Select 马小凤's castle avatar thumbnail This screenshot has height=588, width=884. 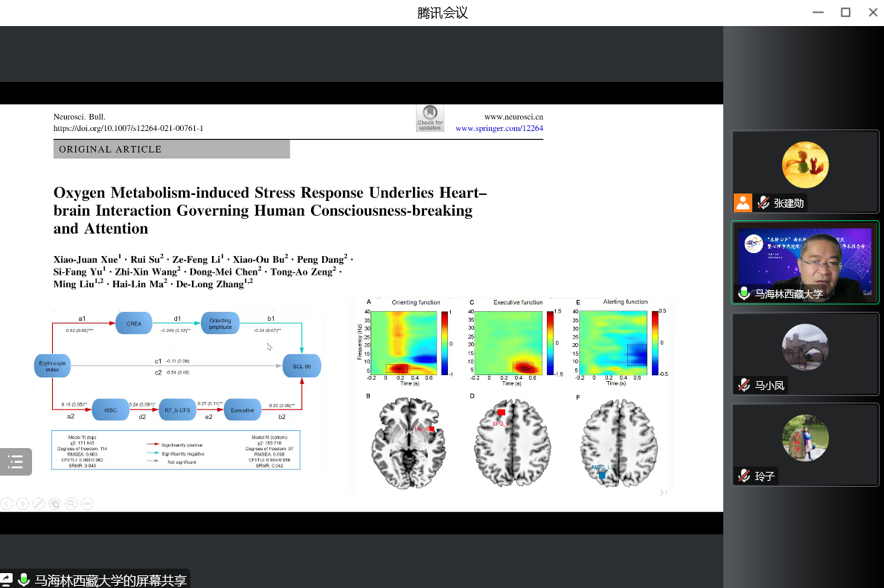click(x=805, y=348)
